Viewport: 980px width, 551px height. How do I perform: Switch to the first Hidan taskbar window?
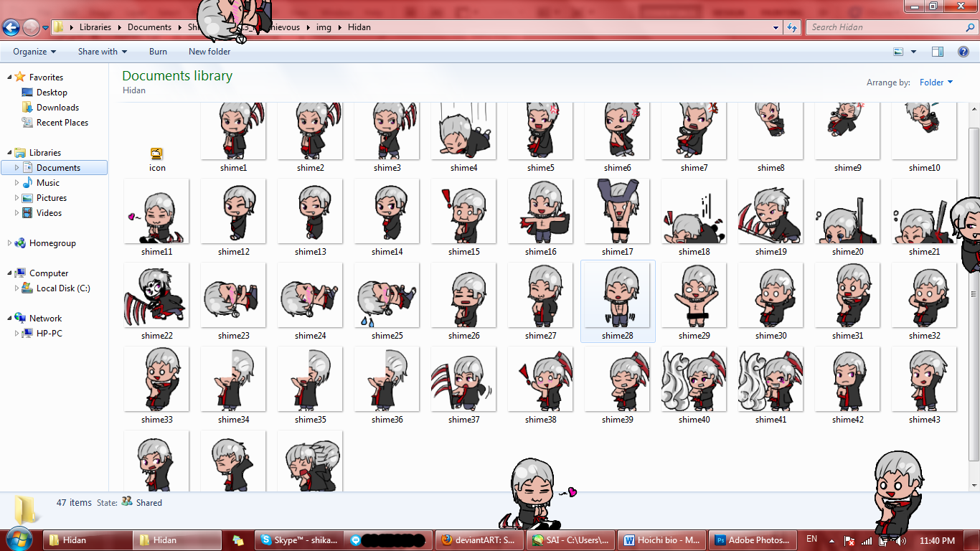point(88,540)
